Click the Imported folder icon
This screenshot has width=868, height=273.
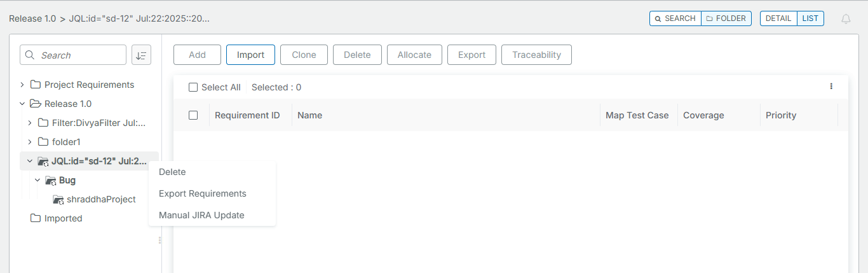click(36, 218)
